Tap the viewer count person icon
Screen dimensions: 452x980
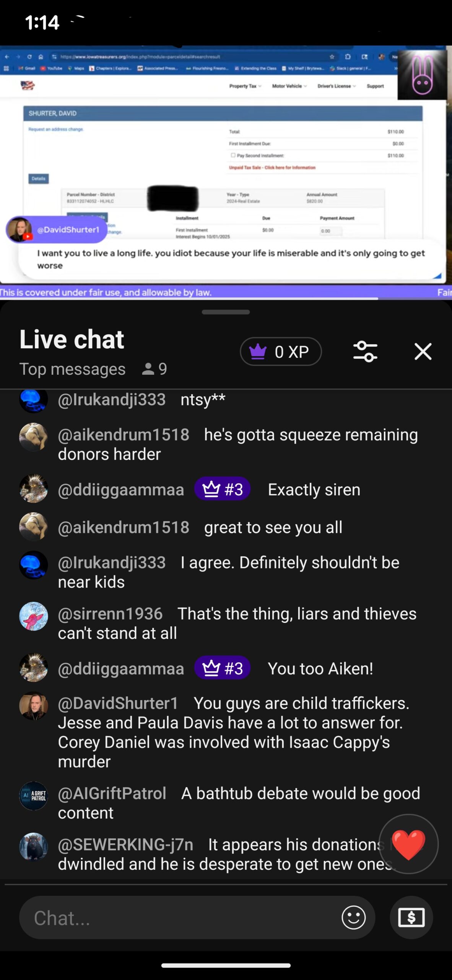coord(148,369)
